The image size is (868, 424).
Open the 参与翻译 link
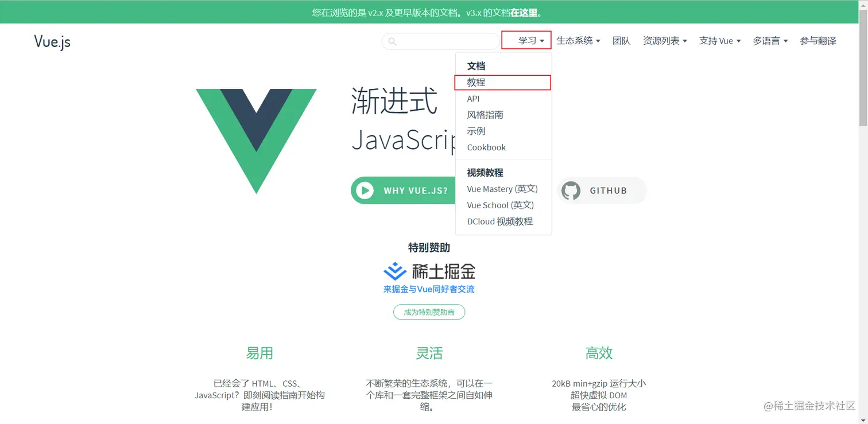tap(818, 41)
